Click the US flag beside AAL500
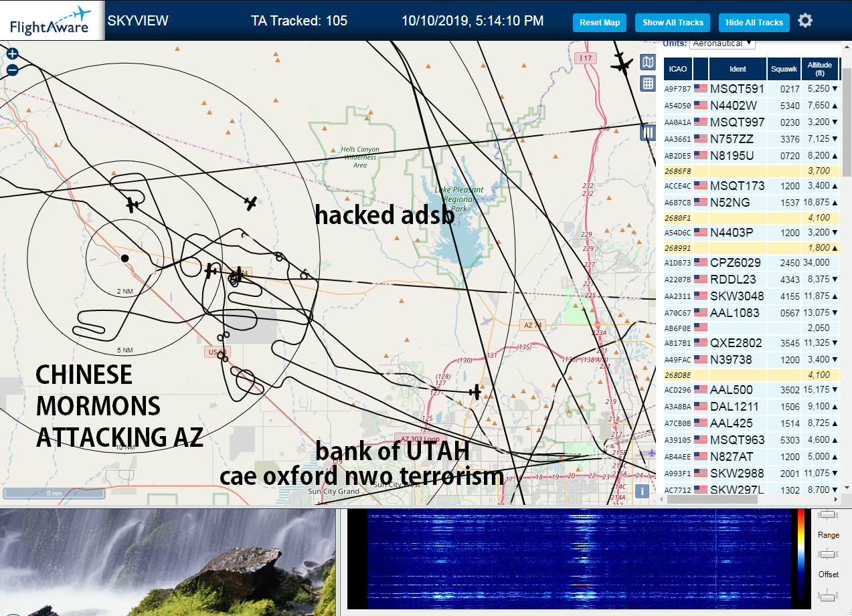Screen dimensions: 852x616 pyautogui.click(x=701, y=389)
